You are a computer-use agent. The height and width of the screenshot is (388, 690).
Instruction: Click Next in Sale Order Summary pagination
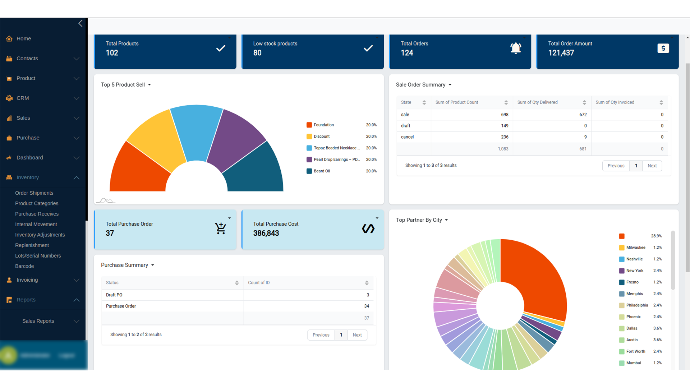tap(652, 166)
